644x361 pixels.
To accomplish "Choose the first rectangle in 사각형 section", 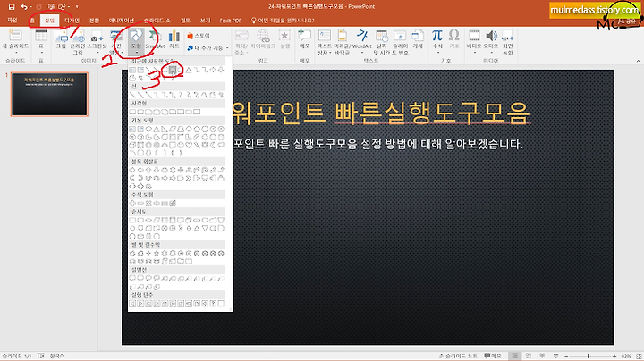I will [132, 112].
